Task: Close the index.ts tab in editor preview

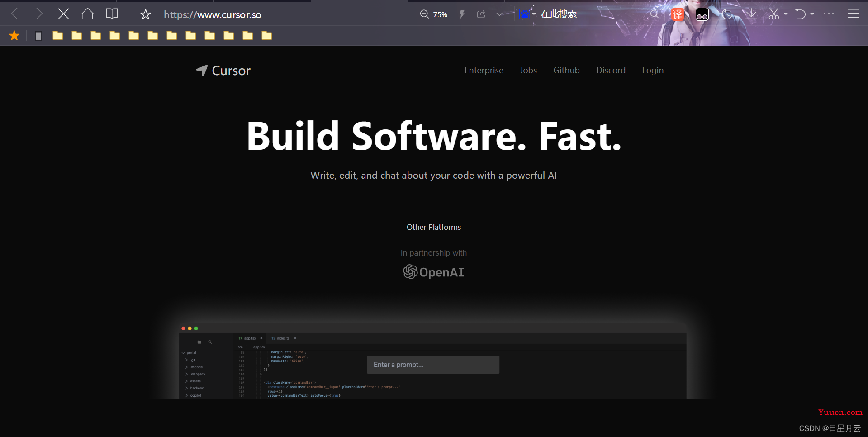Action: click(x=295, y=338)
